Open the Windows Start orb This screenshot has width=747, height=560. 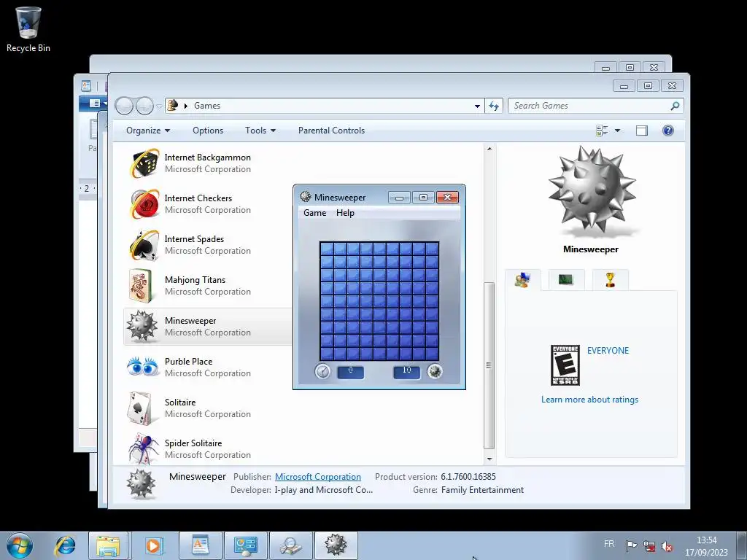click(20, 545)
